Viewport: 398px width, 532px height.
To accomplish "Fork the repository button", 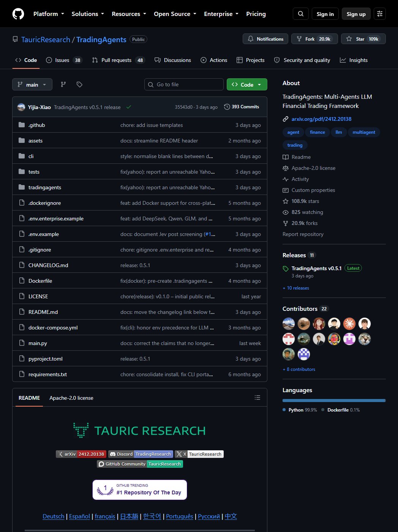I will tap(314, 39).
